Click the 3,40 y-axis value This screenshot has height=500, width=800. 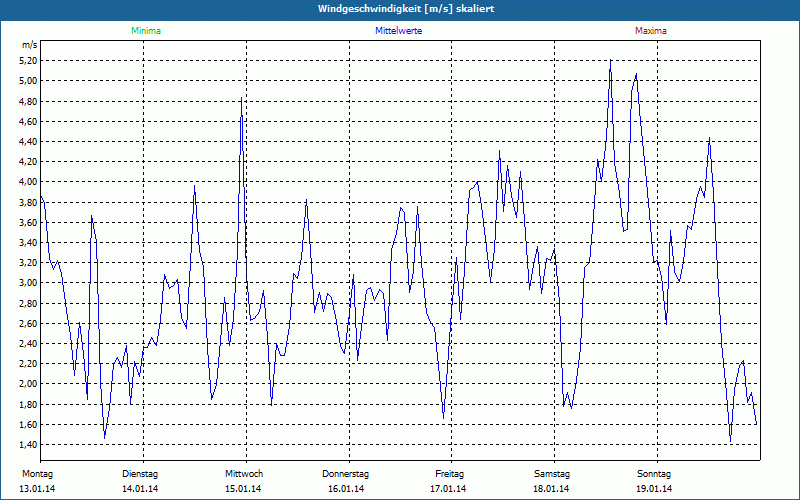[29, 242]
